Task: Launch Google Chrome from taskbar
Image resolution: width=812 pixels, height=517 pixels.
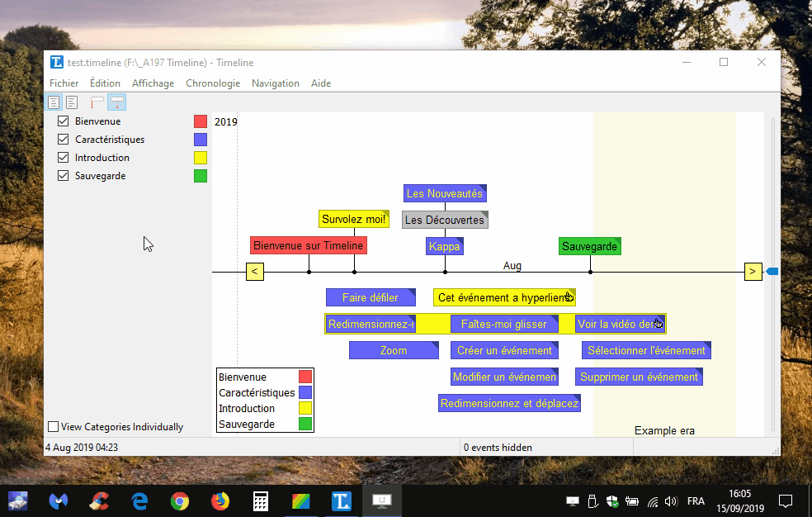Action: 180,501
